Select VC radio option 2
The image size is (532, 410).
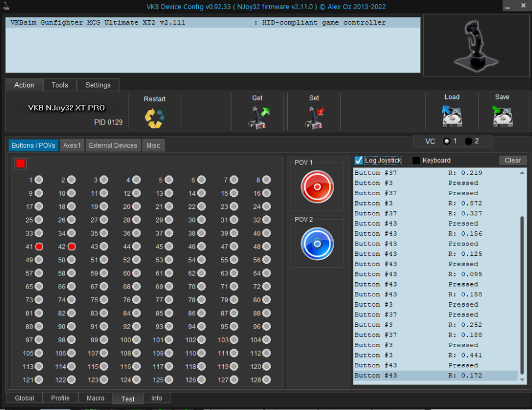(x=469, y=142)
